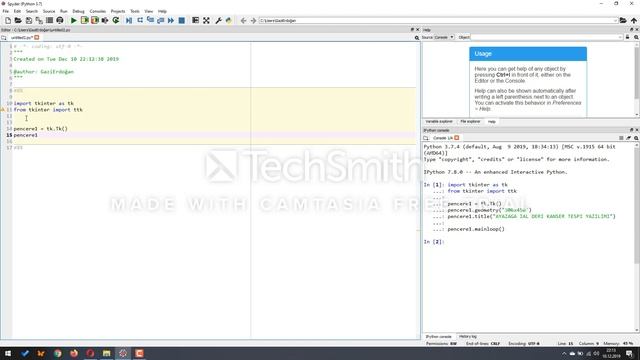Open the Windows notification center
This screenshot has width=640, height=360.
[x=629, y=353]
